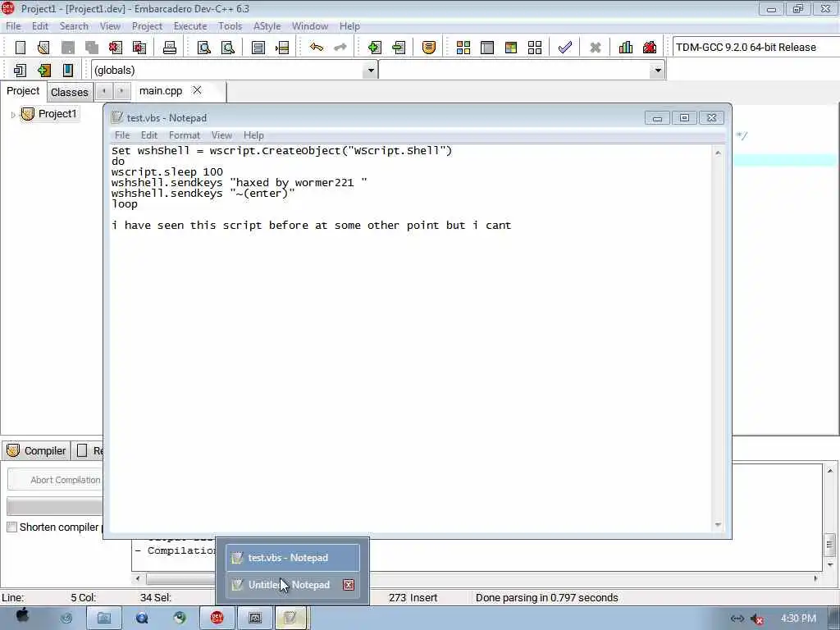The width and height of the screenshot is (840, 630).
Task: Click the Go to function toolbar icon
Action: 258,48
